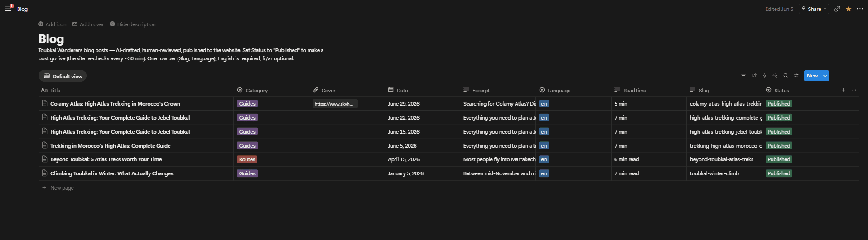868x240 pixels.
Task: Open 'Climbing Toubkal in Winter: What Actually Changes'
Action: [x=111, y=173]
